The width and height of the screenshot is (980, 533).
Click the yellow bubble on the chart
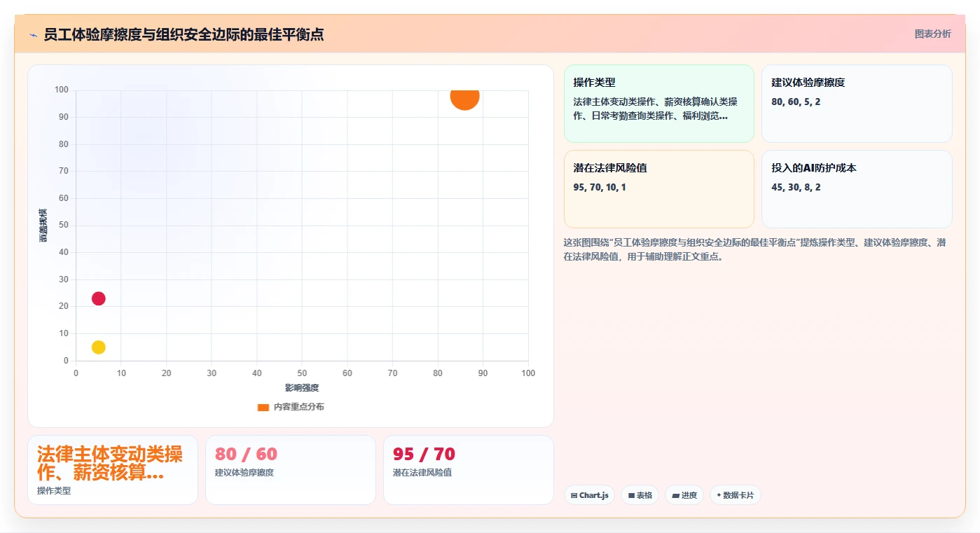coord(99,347)
